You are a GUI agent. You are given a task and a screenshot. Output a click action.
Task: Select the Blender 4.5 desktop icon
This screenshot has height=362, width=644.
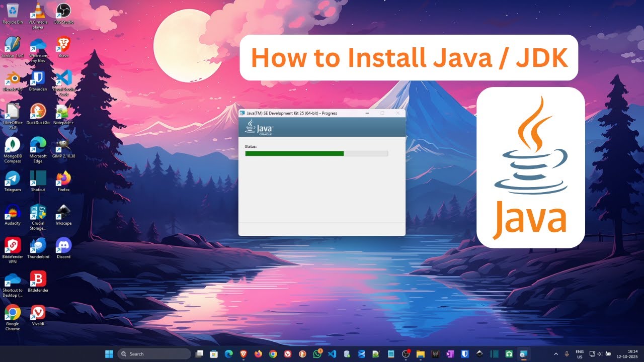tap(13, 80)
